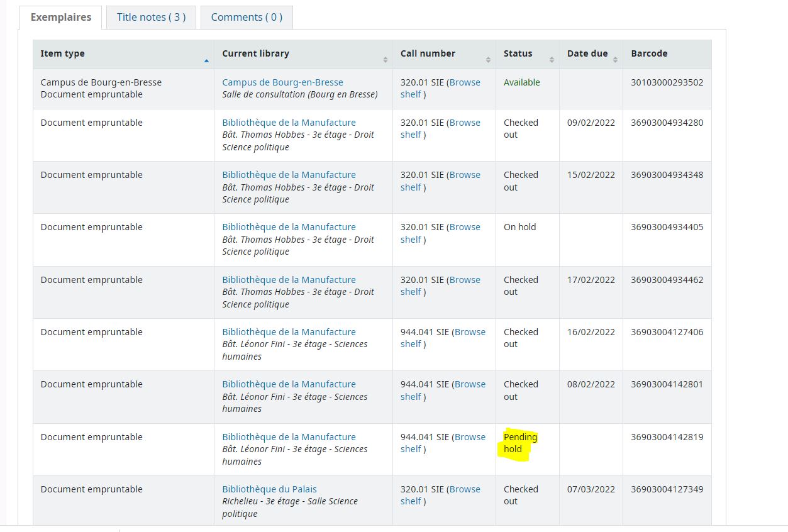Click barcode 30103000293502 cell
Viewport: 788px width, 532px height.
point(667,82)
